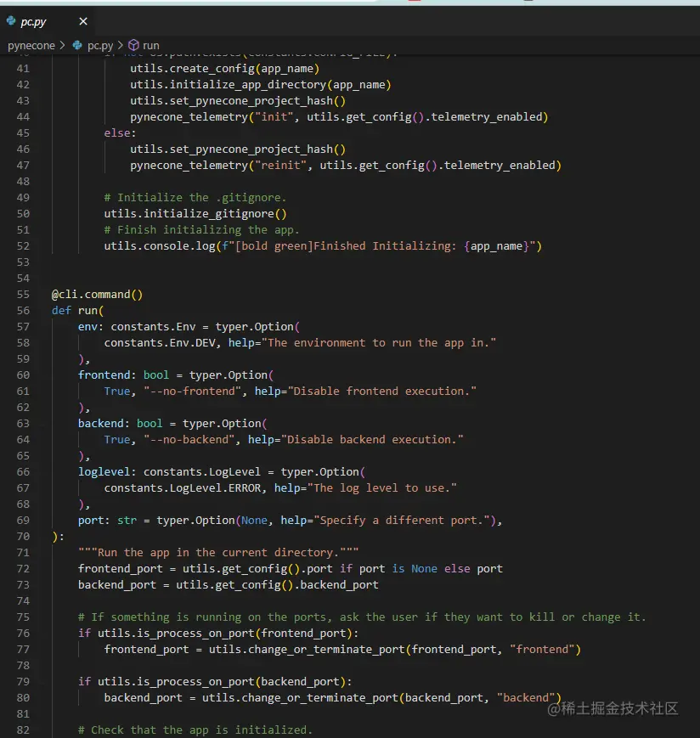The image size is (700, 738).
Task: Click the pynecone breadcrumb folder
Action: (x=31, y=45)
